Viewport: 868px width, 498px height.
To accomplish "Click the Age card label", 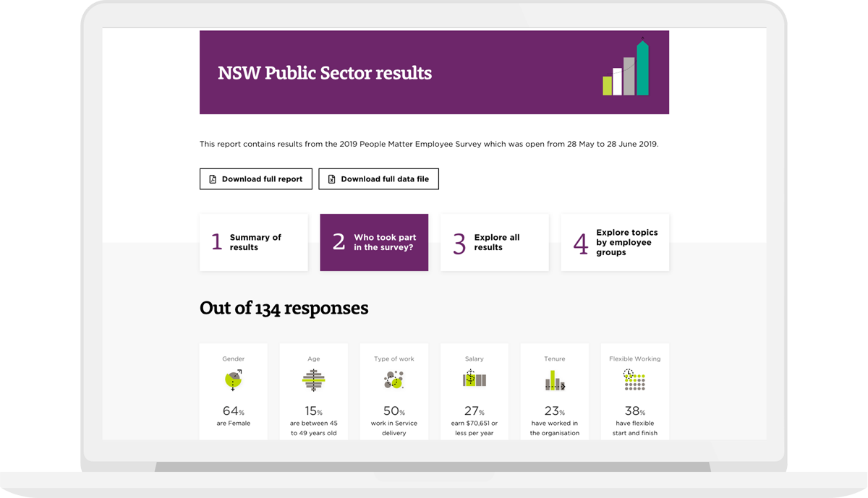I will tap(314, 359).
